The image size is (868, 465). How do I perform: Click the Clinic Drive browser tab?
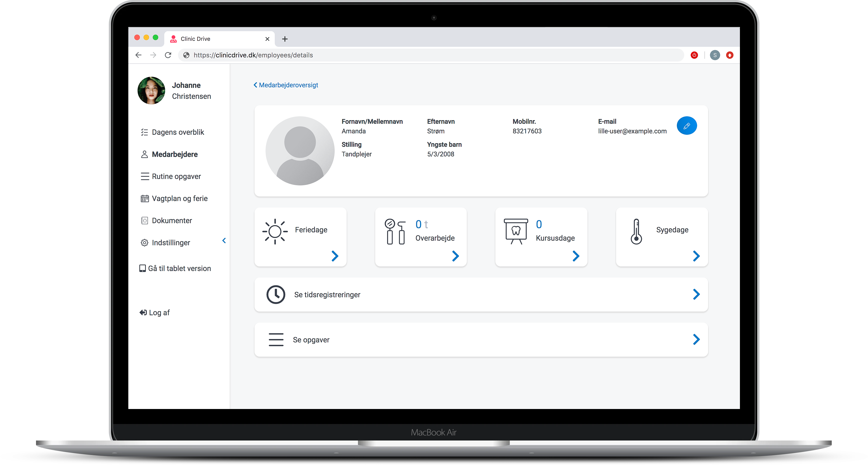click(x=219, y=39)
